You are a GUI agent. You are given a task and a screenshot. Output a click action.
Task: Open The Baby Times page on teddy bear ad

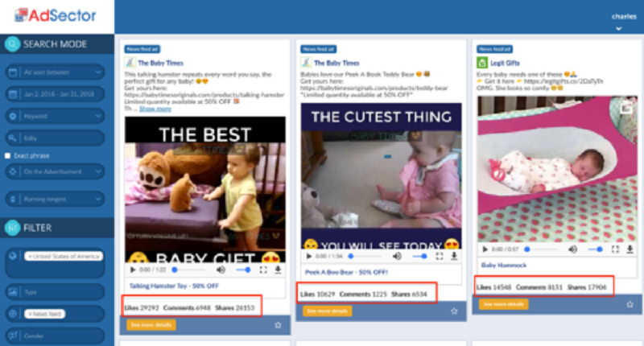point(336,63)
